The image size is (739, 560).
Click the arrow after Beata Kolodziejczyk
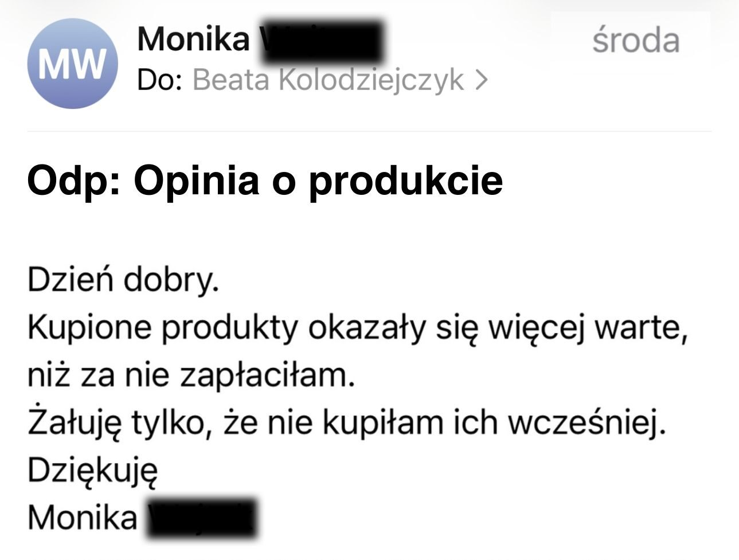[x=482, y=80]
